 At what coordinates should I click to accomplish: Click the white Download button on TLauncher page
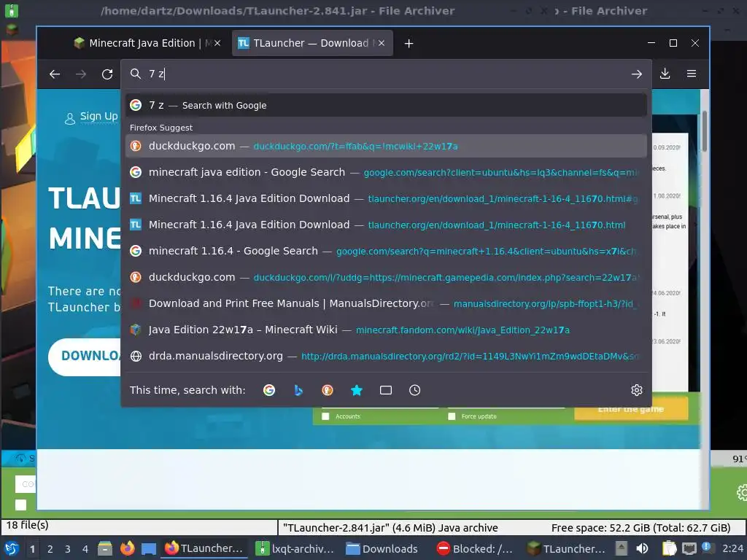point(86,357)
